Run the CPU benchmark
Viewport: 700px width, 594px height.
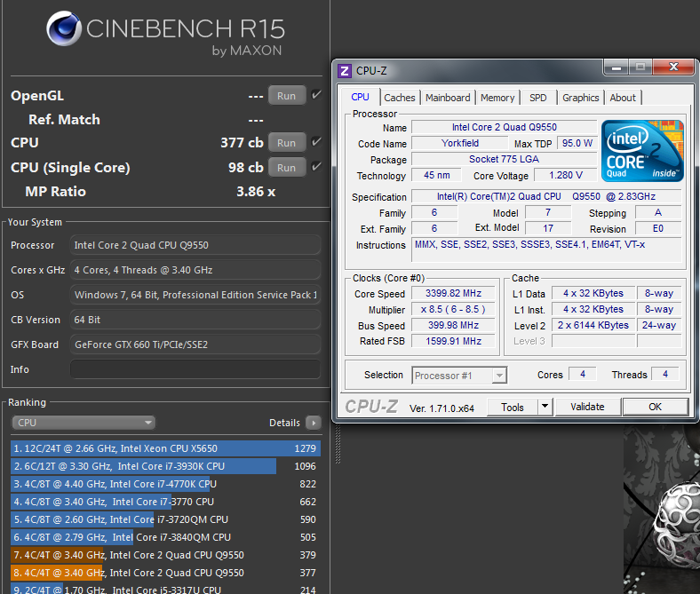click(287, 142)
